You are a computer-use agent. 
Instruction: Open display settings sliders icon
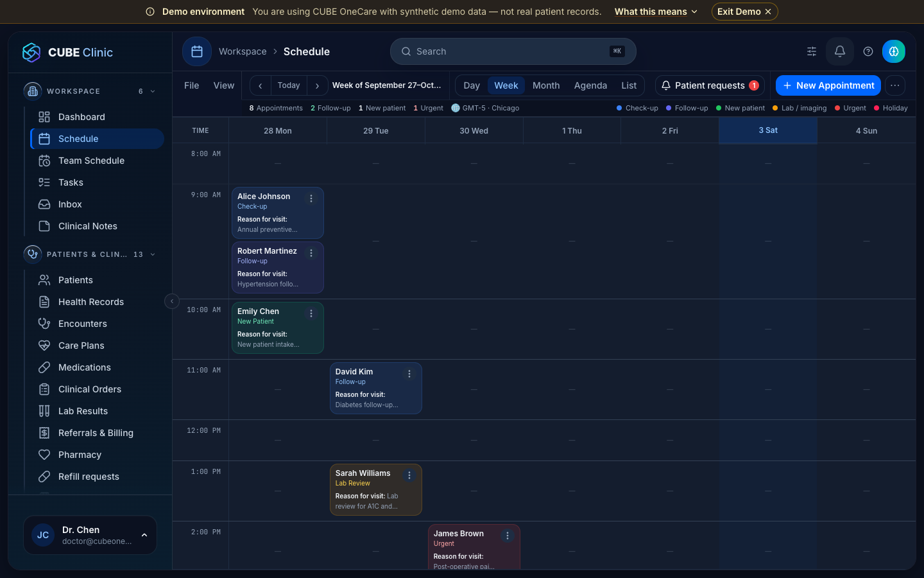(812, 51)
